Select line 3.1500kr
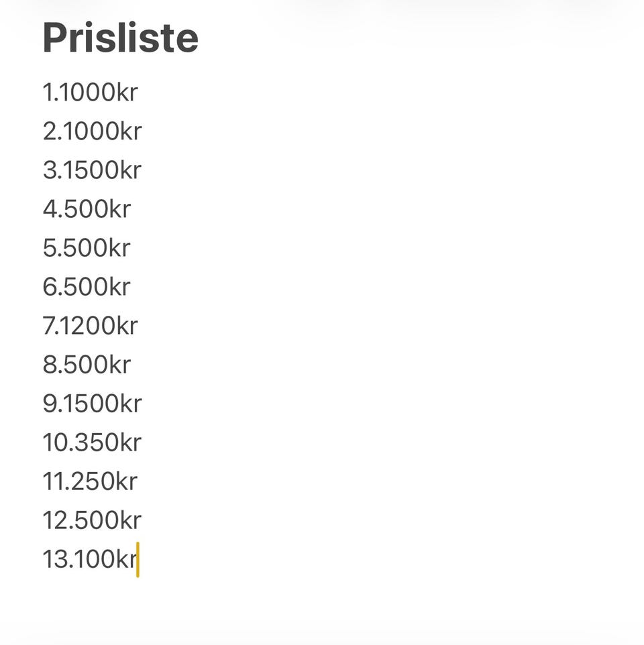Viewport: 644px width, 645px height. tap(92, 170)
